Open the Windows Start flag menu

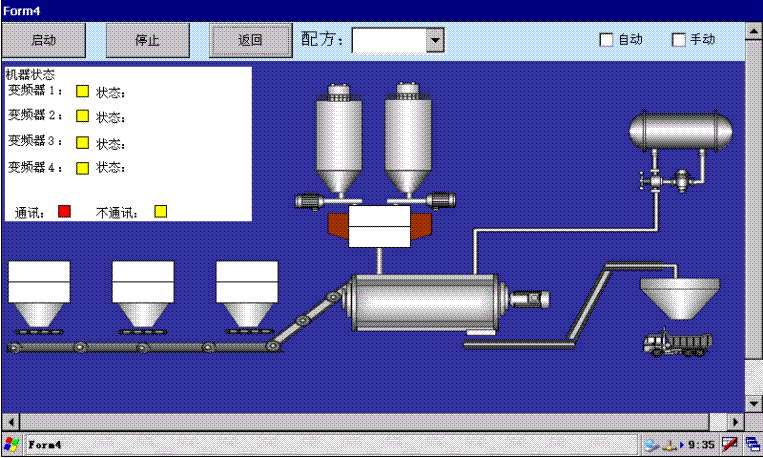click(x=11, y=444)
